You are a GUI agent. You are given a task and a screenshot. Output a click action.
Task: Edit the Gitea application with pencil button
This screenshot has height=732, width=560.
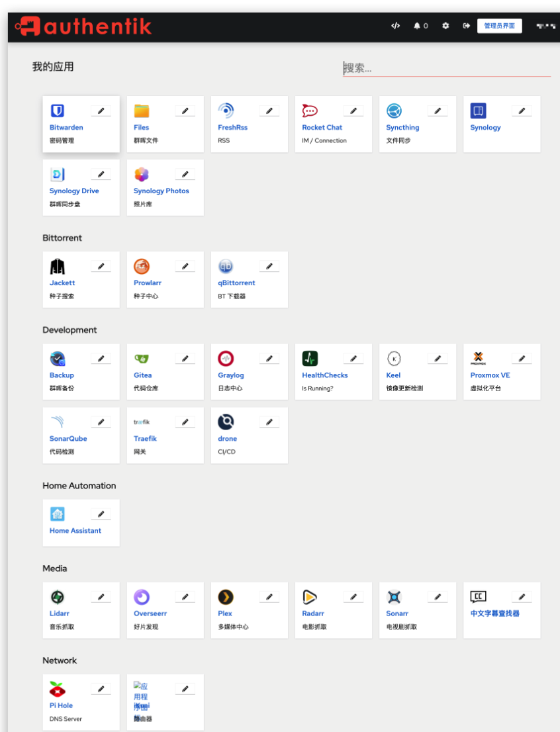(185, 359)
